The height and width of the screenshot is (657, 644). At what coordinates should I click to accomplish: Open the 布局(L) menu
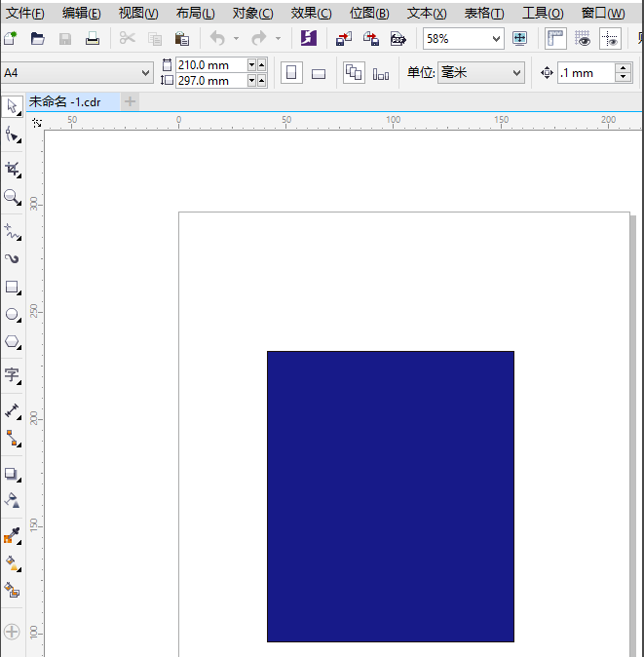(x=196, y=14)
